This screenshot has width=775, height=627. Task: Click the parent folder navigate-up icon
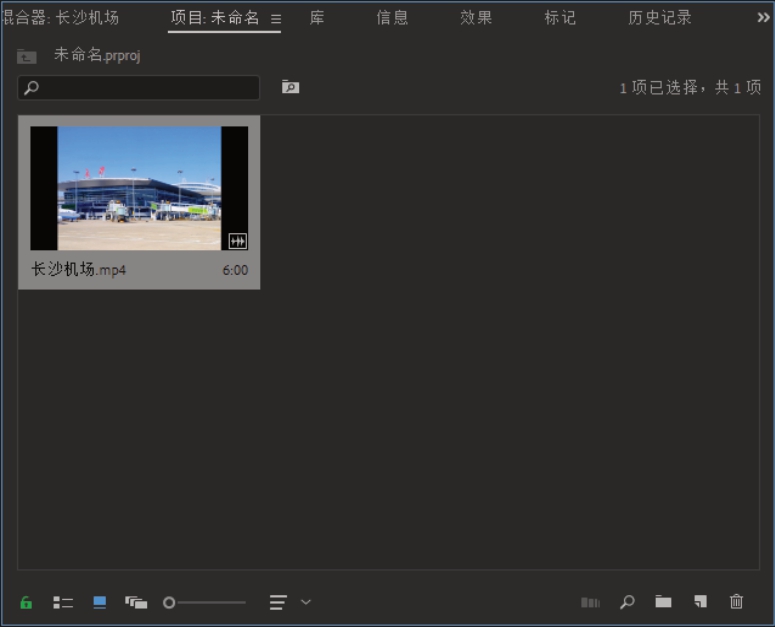pos(26,56)
